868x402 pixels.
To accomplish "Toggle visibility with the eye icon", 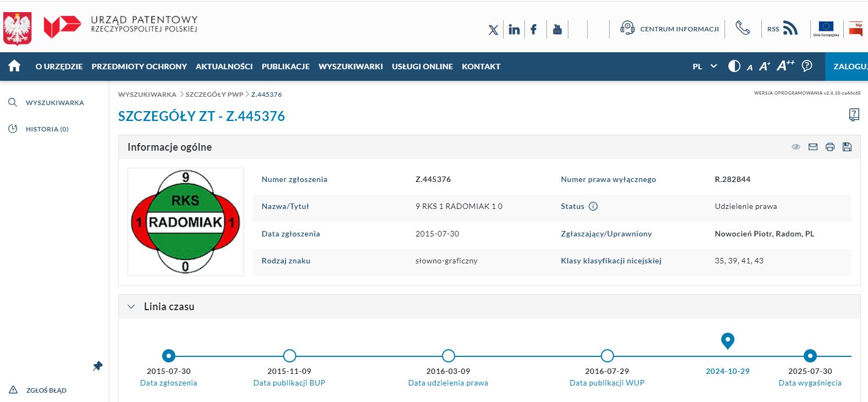I will (x=795, y=147).
